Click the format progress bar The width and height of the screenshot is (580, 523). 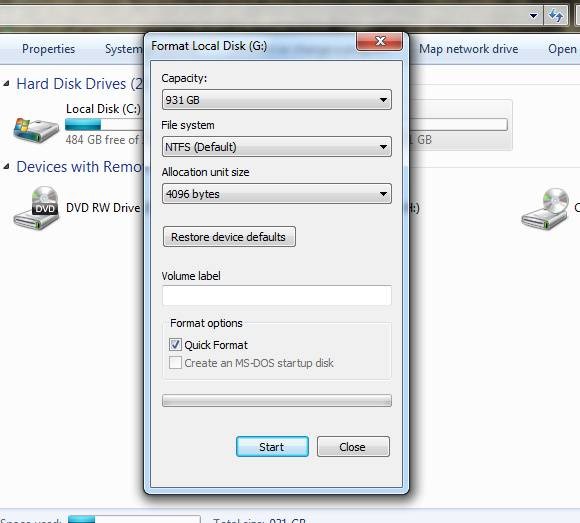[x=276, y=401]
